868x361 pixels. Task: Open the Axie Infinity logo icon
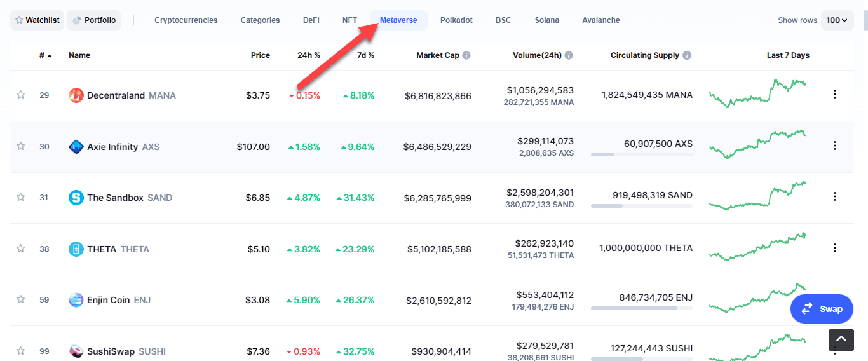coord(76,147)
